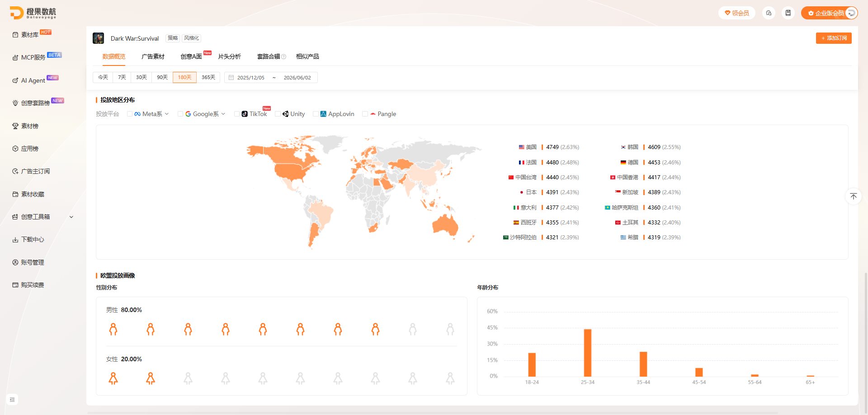The image size is (868, 415).
Task: Enable the TikTok platform checkbox
Action: (237, 114)
